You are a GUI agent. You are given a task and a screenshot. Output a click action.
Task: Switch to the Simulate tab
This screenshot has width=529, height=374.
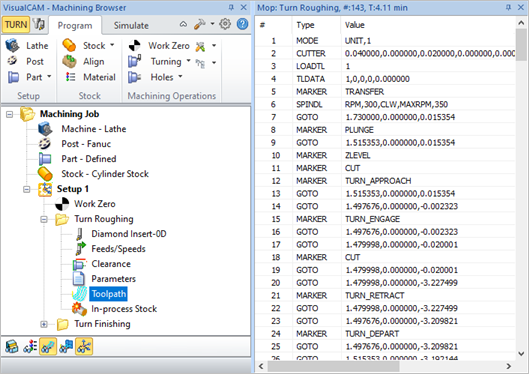[x=131, y=26]
